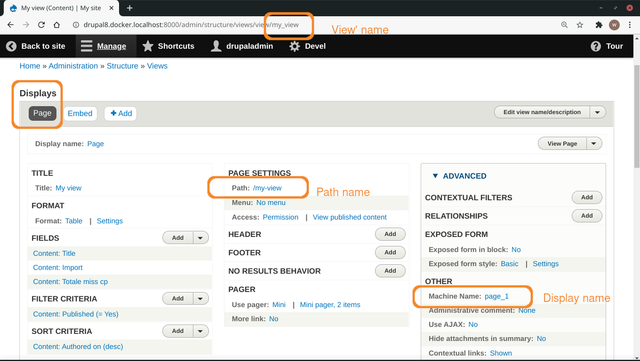
Task: Expand the Filter Criteria dropdown arrow
Action: tap(200, 298)
